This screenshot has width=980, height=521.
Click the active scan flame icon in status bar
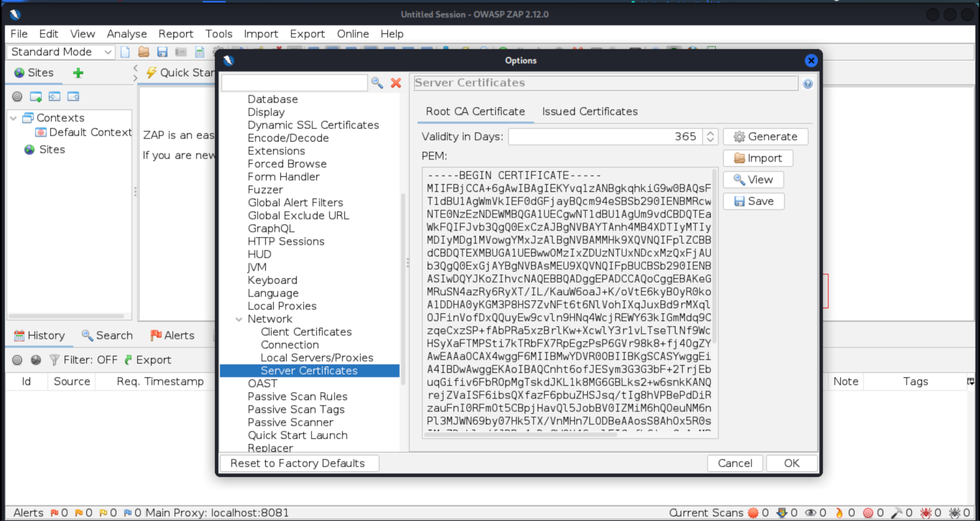(844, 513)
